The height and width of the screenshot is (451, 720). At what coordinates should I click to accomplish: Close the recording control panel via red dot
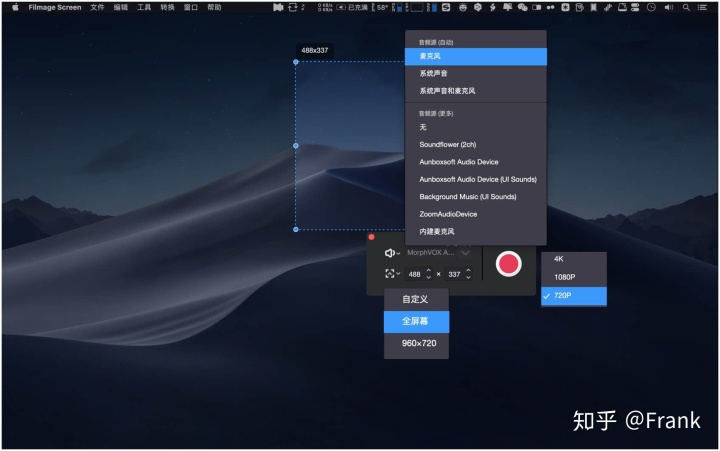(371, 237)
